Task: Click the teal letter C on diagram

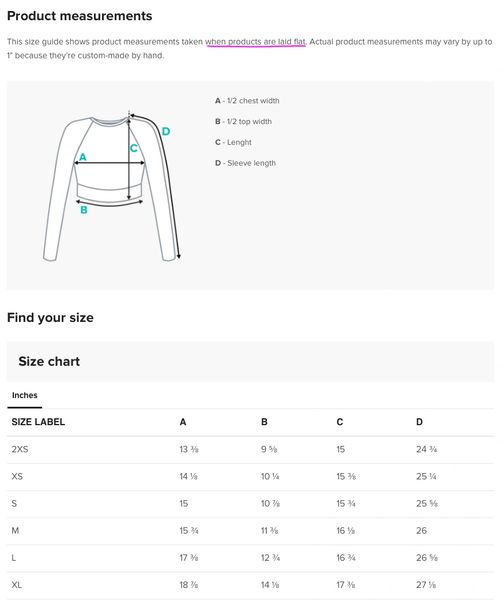Action: pos(134,148)
